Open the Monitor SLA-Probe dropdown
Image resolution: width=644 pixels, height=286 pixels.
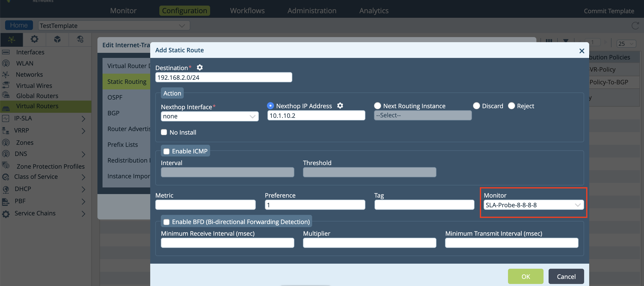click(x=533, y=205)
